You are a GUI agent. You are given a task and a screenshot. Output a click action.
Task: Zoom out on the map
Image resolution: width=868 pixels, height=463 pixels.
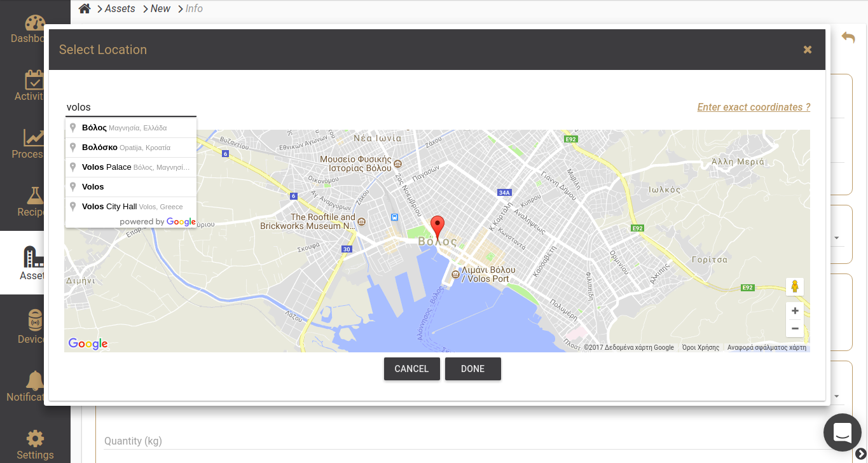click(x=794, y=329)
